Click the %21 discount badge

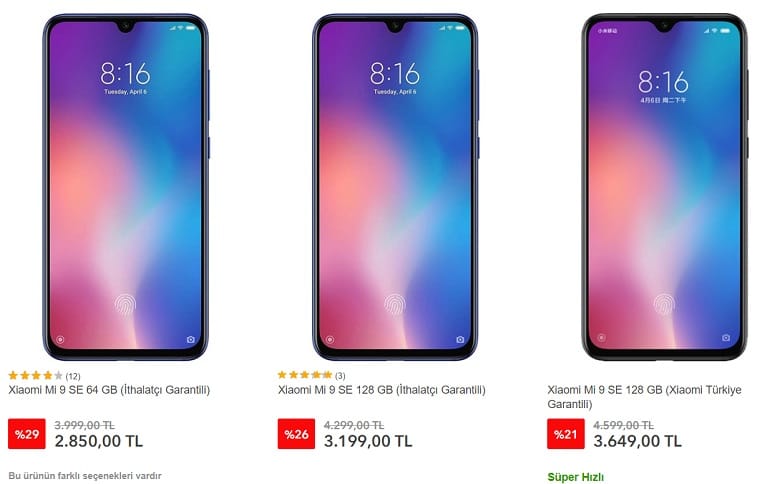coord(566,434)
